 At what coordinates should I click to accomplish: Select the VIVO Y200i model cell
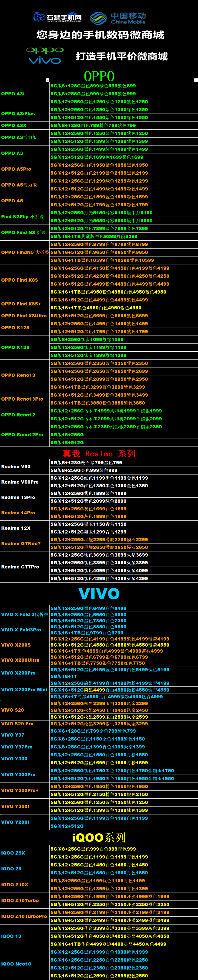(x=25, y=822)
